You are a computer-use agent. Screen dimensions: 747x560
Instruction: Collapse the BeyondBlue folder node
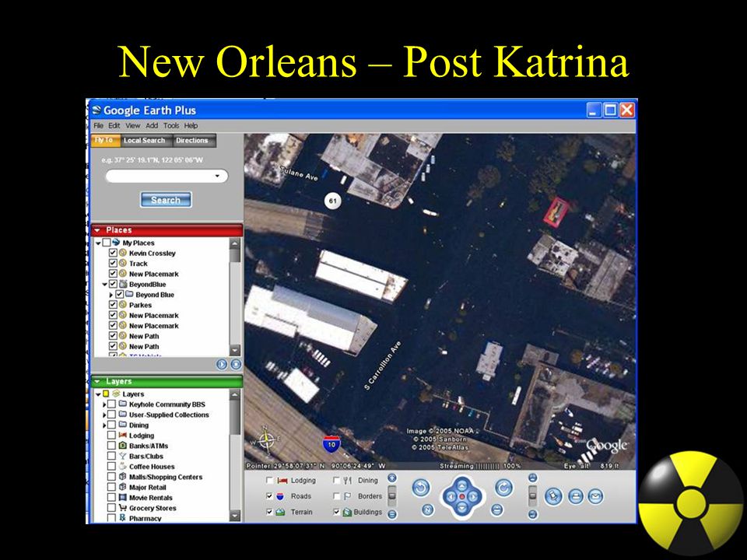pyautogui.click(x=104, y=285)
